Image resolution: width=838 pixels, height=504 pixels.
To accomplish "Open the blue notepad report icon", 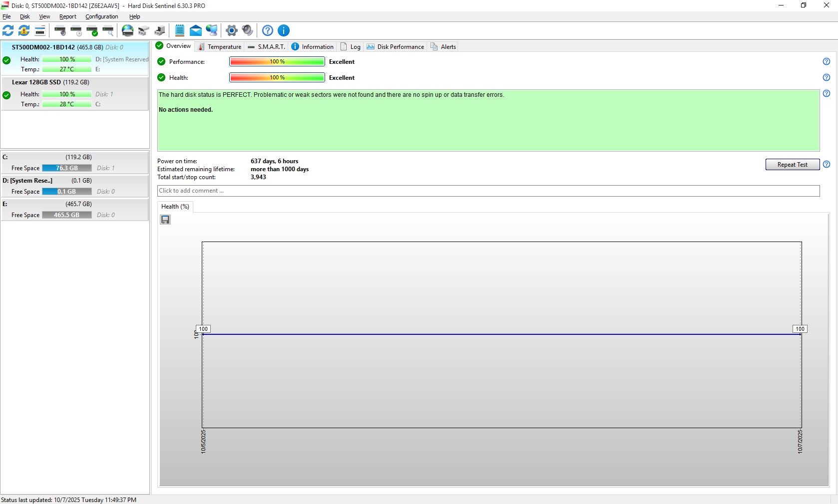I will pyautogui.click(x=180, y=30).
